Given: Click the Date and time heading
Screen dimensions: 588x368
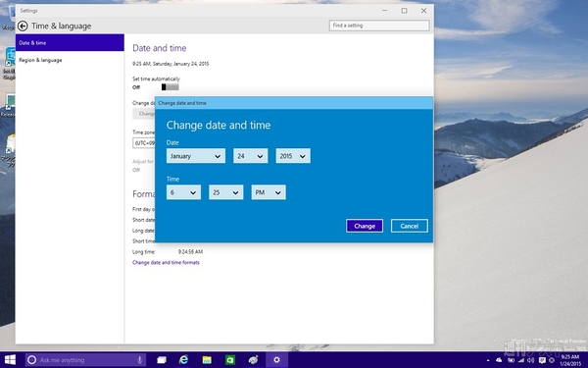Looking at the screenshot, I should pos(160,48).
